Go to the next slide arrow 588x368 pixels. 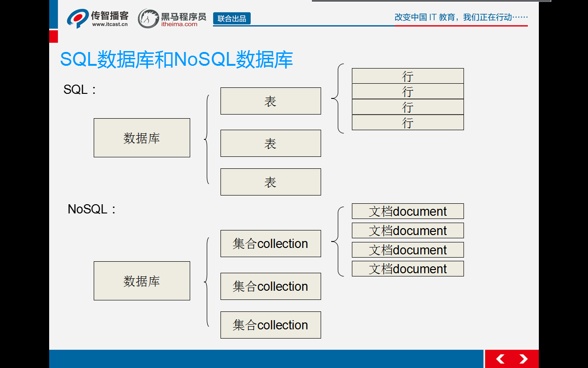click(523, 359)
